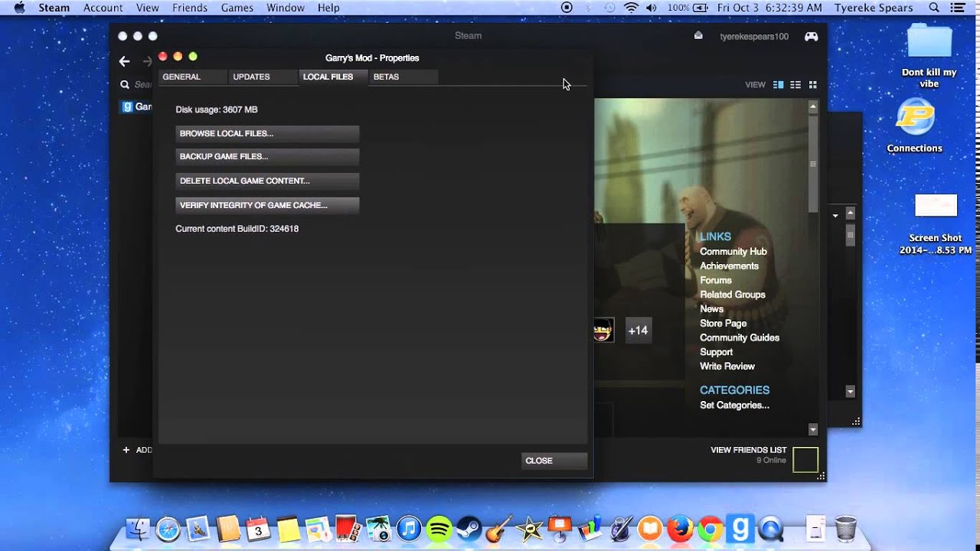Launch Google Chrome from the Dock
Image resolution: width=980 pixels, height=551 pixels.
click(x=710, y=529)
